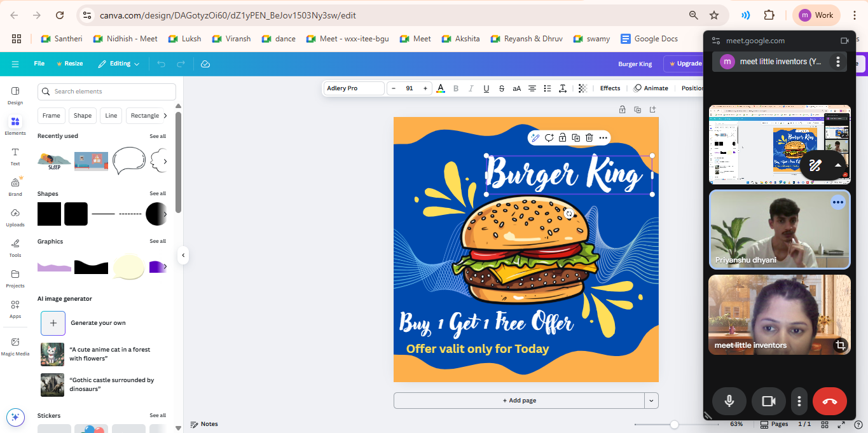Toggle bold formatting for text
The height and width of the screenshot is (433, 868).
(456, 88)
